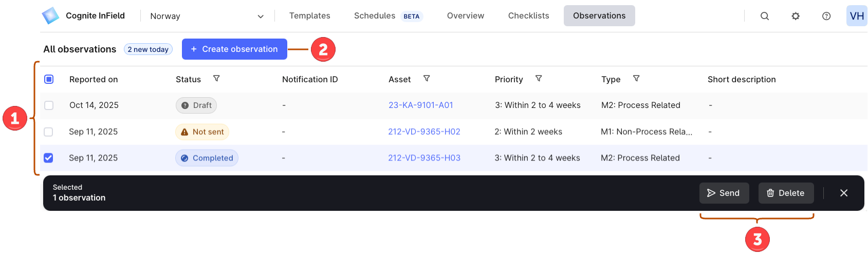
Task: Delete the selected observation
Action: click(786, 193)
